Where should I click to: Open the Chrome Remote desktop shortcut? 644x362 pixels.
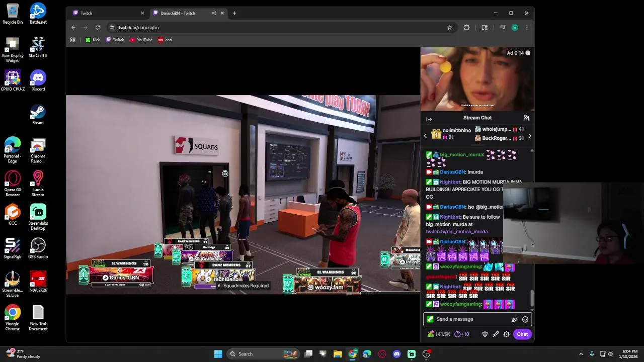(x=38, y=150)
